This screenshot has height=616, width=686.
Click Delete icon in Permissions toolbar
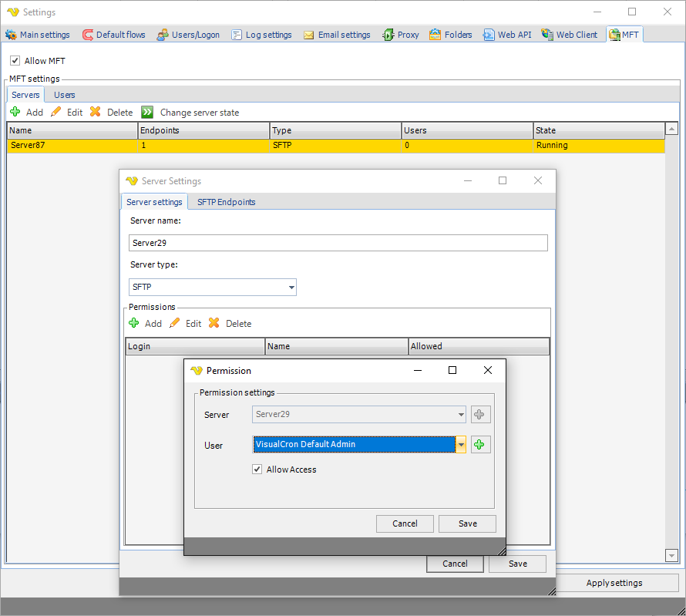[x=214, y=324]
